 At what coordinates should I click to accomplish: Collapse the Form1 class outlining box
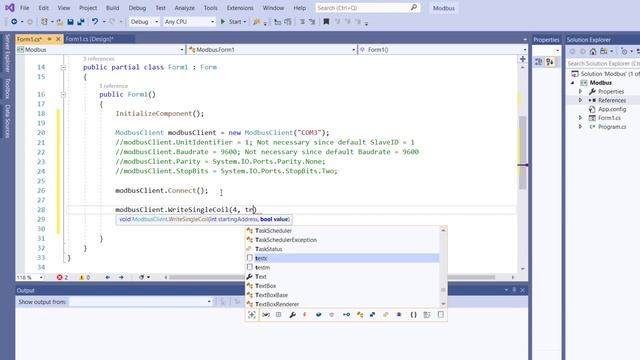pos(63,67)
